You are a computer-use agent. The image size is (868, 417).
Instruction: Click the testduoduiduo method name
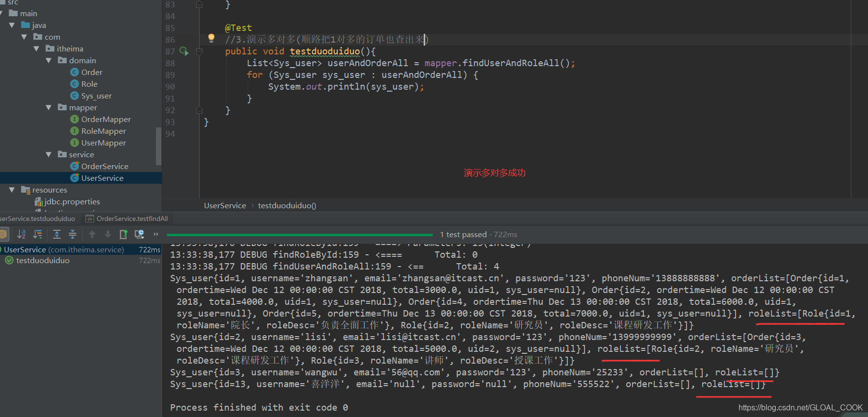pos(325,51)
